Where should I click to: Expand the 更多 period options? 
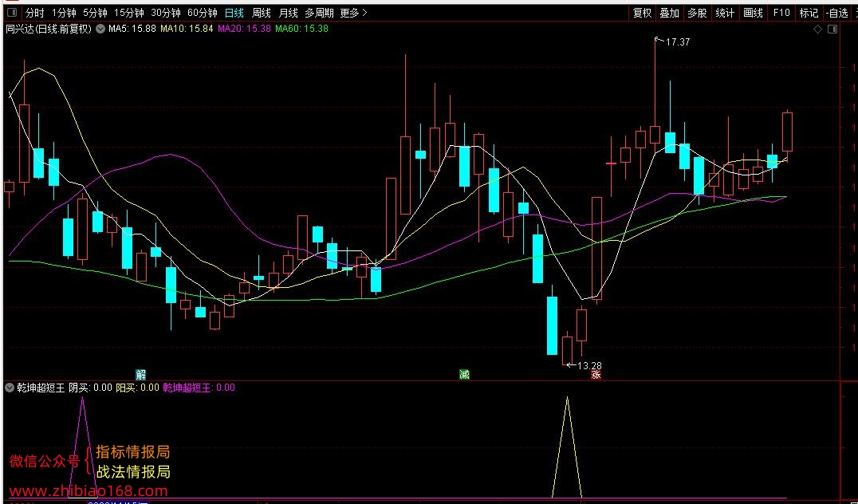click(353, 13)
